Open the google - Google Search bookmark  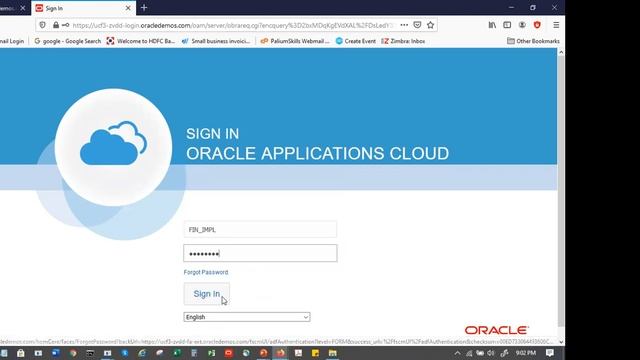click(67, 41)
